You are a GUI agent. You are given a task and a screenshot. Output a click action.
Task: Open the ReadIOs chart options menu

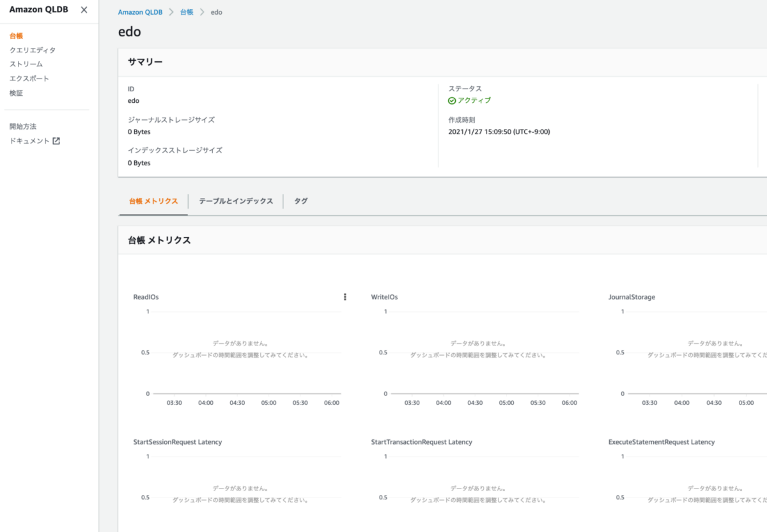[345, 297]
